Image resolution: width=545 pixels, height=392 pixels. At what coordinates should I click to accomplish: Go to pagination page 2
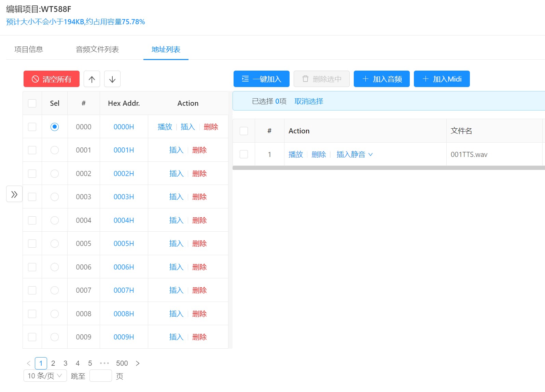[53, 363]
